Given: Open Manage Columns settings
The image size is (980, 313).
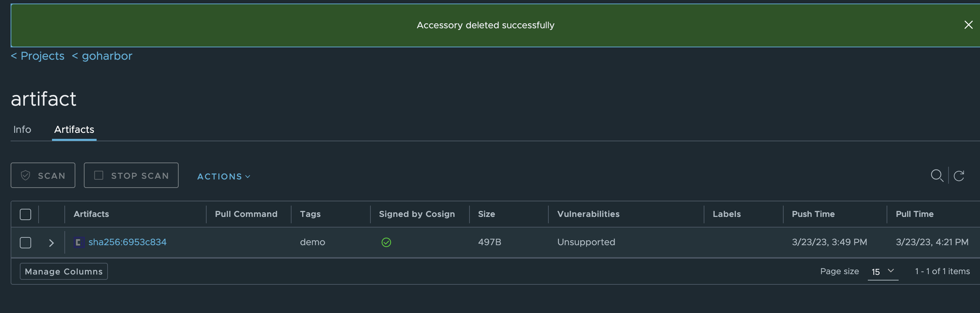Looking at the screenshot, I should [x=63, y=271].
